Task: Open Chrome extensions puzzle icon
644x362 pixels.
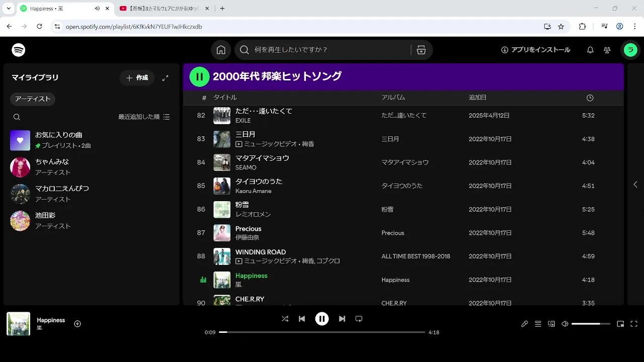Action: tap(582, 26)
